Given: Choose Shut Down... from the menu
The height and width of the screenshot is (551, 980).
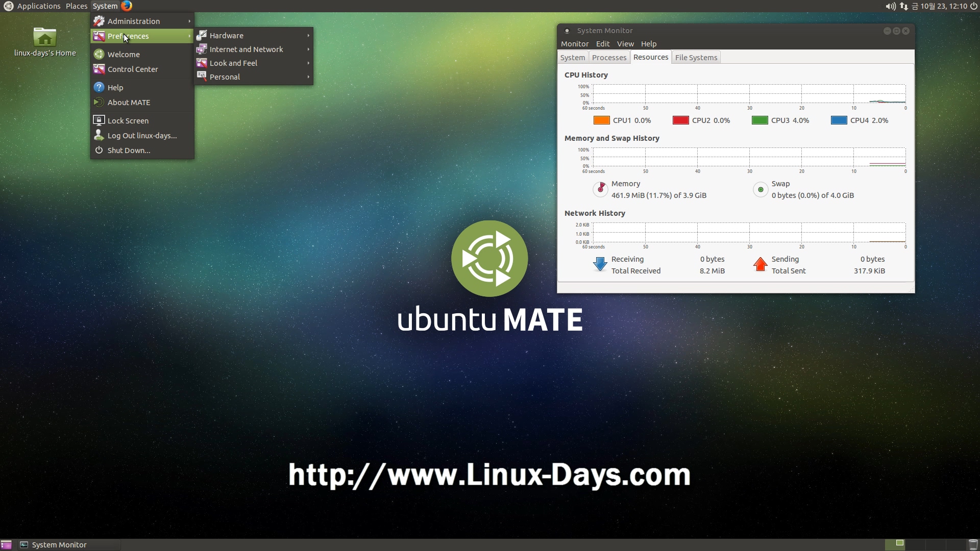Looking at the screenshot, I should point(142,150).
